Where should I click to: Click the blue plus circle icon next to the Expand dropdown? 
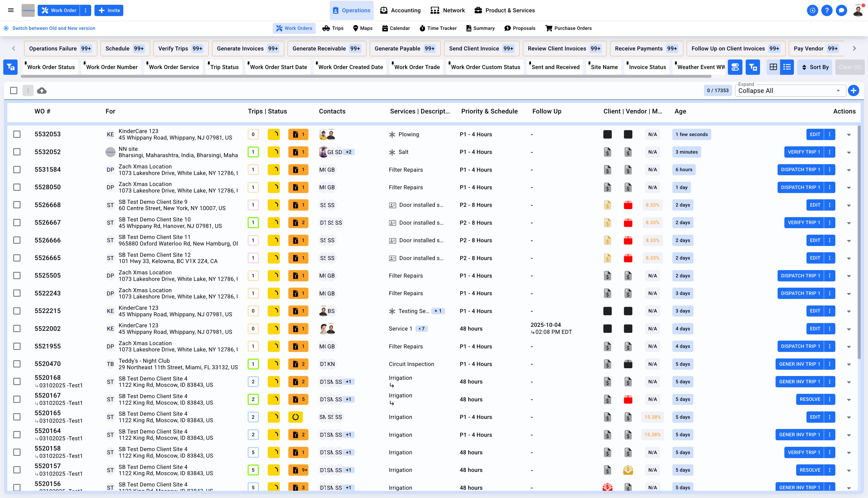coord(853,91)
